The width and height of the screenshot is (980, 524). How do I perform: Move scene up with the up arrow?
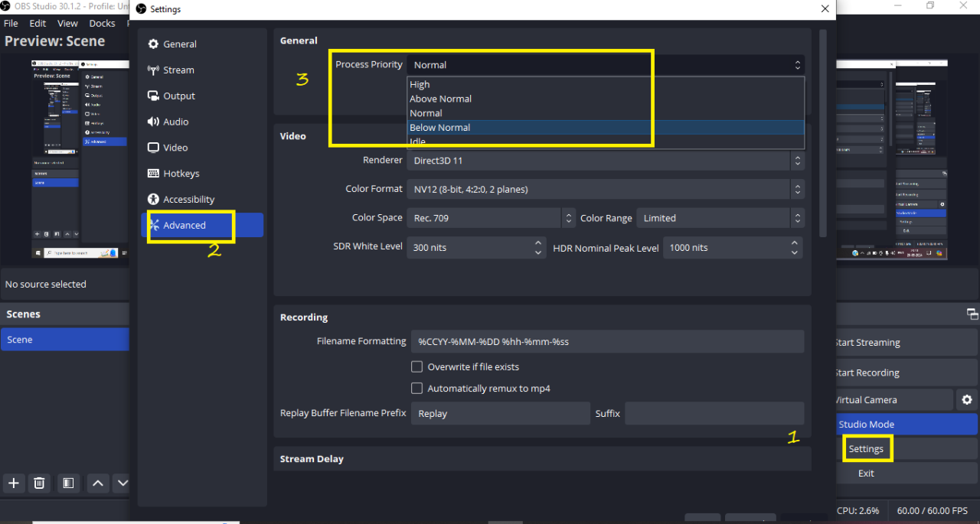point(97,483)
